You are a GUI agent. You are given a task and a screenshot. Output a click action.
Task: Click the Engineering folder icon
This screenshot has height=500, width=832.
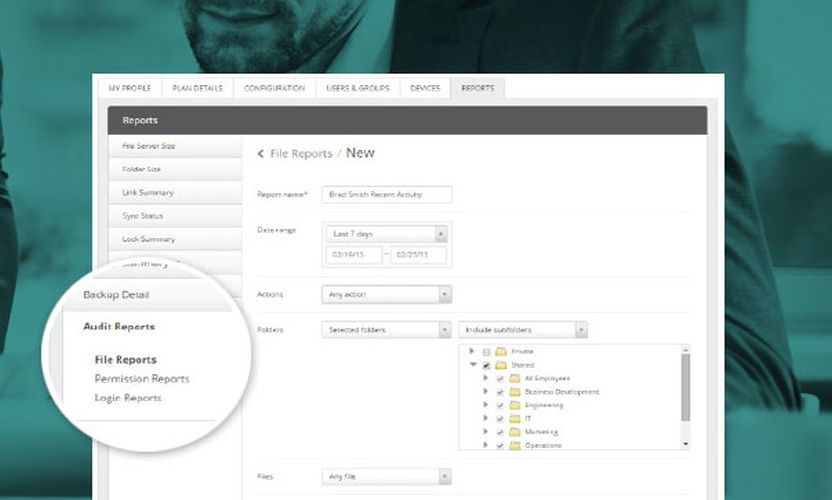[514, 405]
